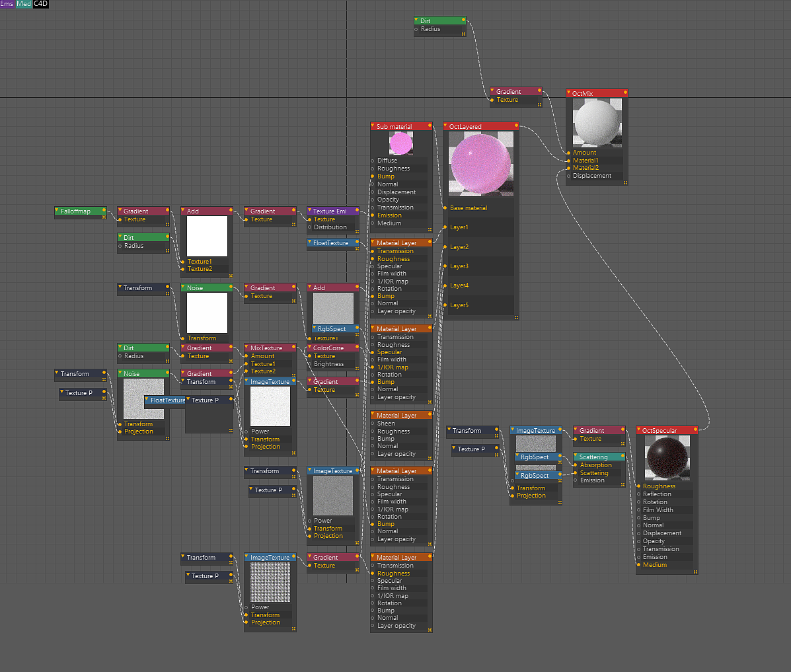Click the Layer4 input port on OctLayered
This screenshot has height=672, width=791.
pos(445,285)
